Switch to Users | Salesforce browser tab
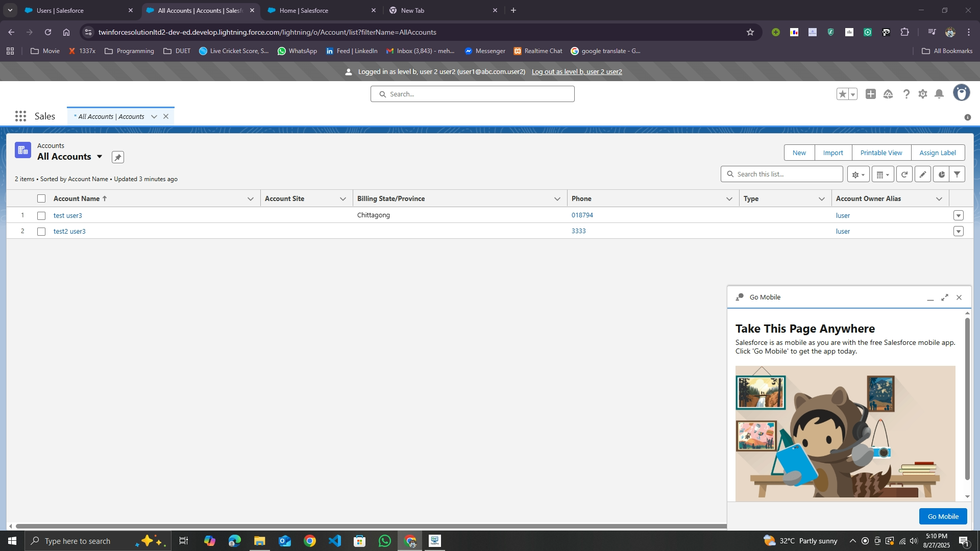980x551 pixels. (60, 10)
